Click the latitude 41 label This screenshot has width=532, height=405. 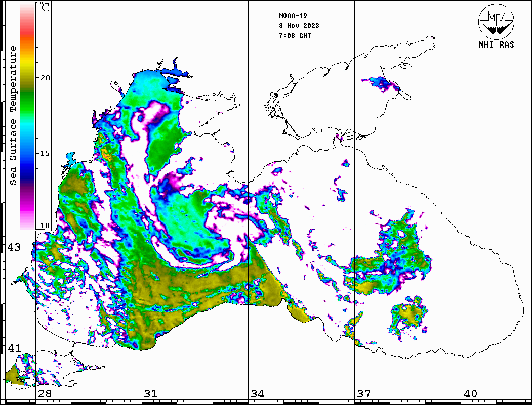(x=14, y=348)
